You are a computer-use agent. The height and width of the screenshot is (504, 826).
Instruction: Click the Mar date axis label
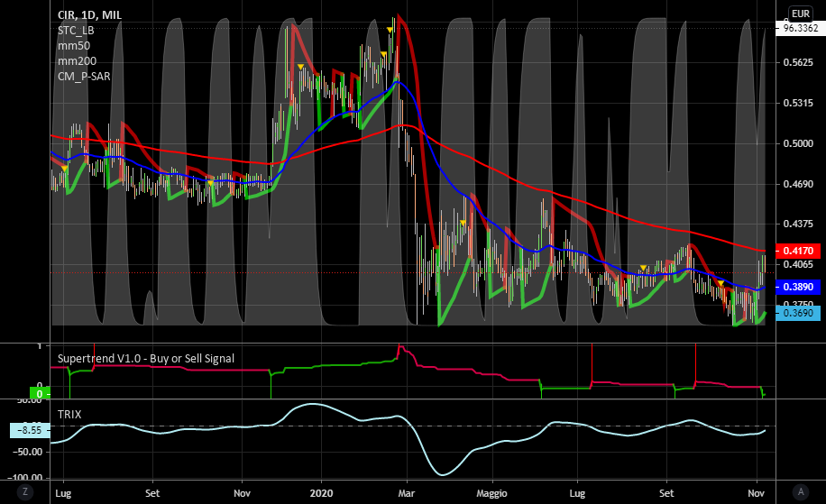tap(406, 493)
